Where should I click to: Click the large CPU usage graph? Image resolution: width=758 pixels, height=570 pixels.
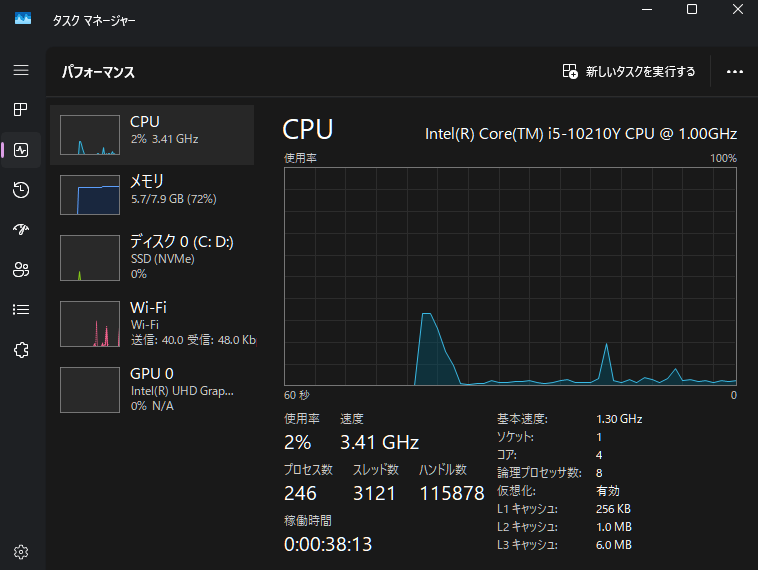[510, 277]
